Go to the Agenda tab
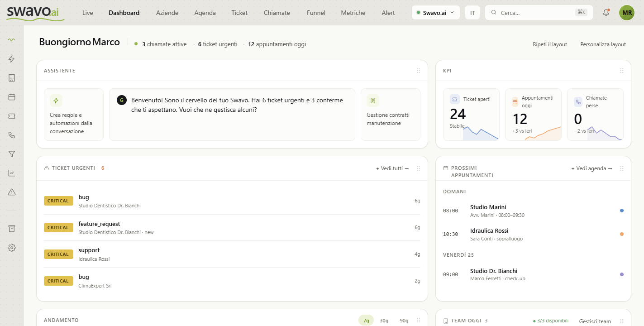Image resolution: width=644 pixels, height=326 pixels. click(x=205, y=13)
